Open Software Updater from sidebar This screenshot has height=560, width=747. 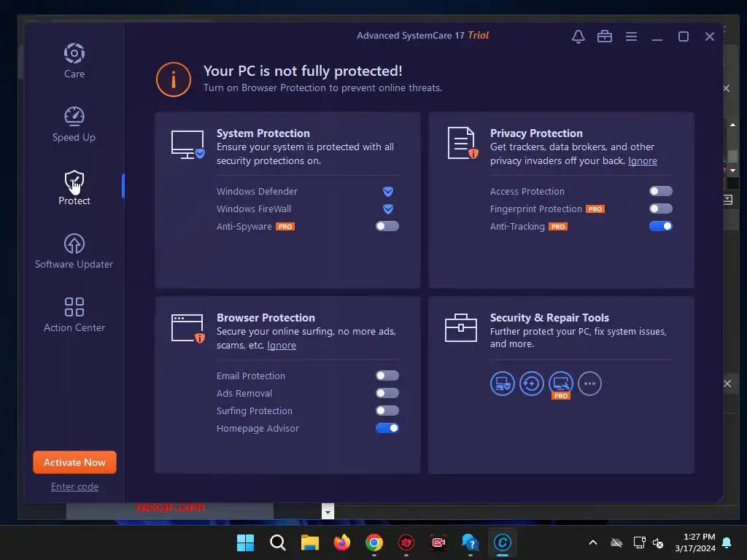[74, 251]
